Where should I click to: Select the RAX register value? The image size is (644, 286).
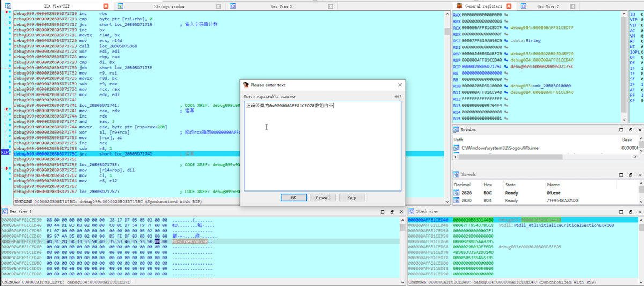(482, 14)
